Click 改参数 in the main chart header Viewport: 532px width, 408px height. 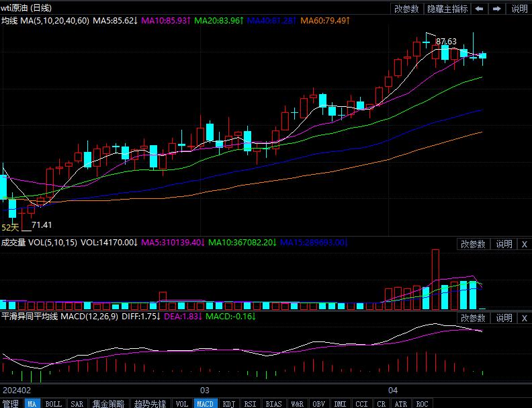click(406, 9)
